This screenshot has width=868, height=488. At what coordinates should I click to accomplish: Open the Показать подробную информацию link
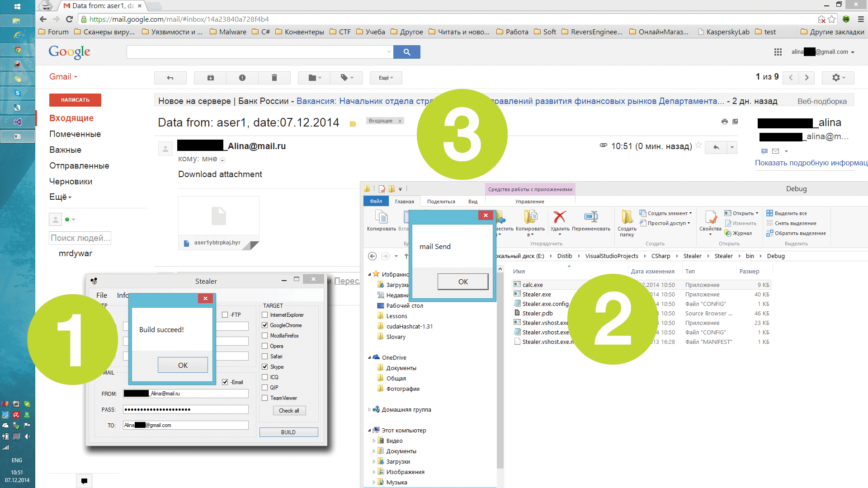811,163
